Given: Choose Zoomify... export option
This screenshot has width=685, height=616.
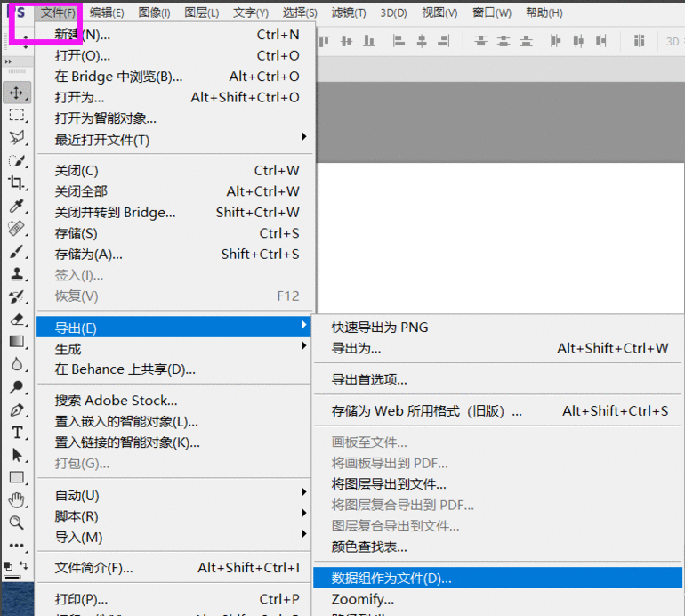Looking at the screenshot, I should click(x=498, y=599).
